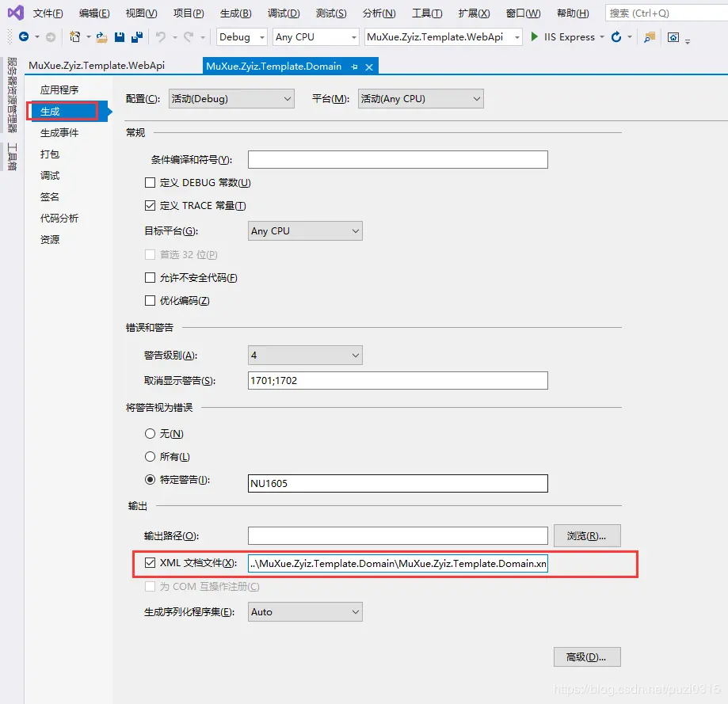Click the Redo arrow icon
Image resolution: width=728 pixels, height=704 pixels.
tap(189, 36)
